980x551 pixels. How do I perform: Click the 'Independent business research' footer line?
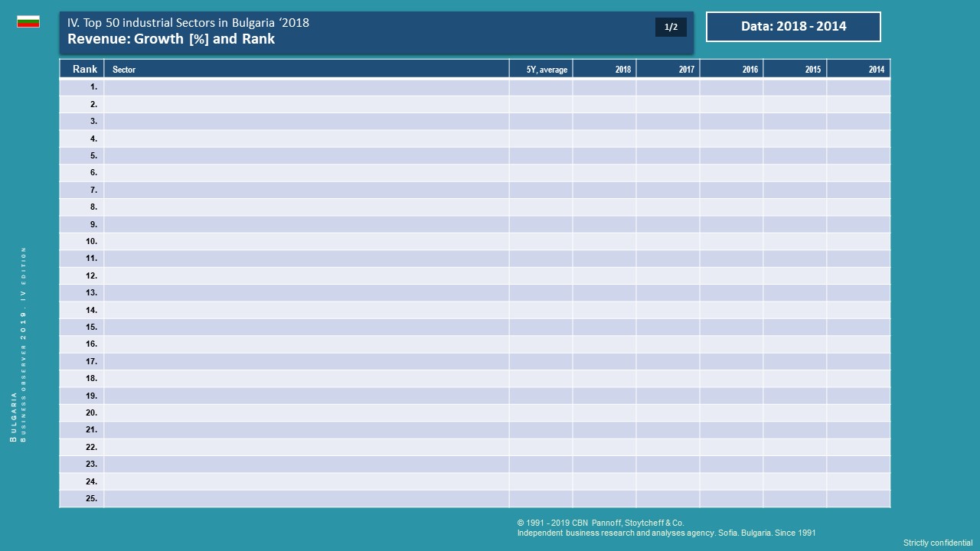pyautogui.click(x=666, y=533)
